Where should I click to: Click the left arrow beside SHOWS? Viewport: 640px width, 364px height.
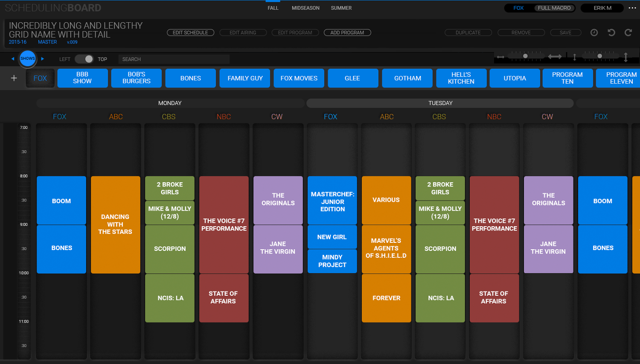tap(12, 59)
